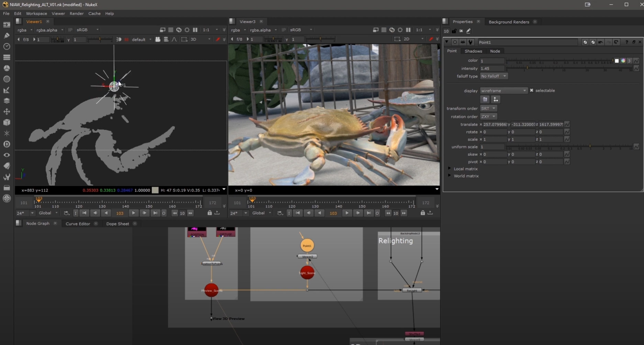Click the animation curve icon next to intensity
The image size is (644, 345).
[x=636, y=68]
